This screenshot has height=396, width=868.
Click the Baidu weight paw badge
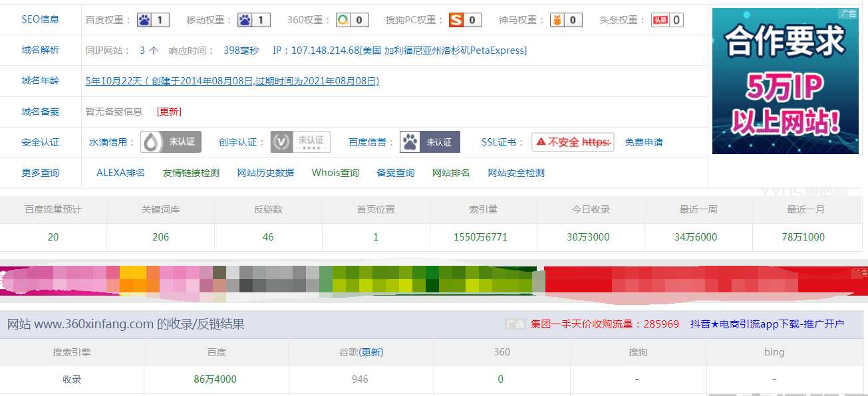tap(153, 20)
